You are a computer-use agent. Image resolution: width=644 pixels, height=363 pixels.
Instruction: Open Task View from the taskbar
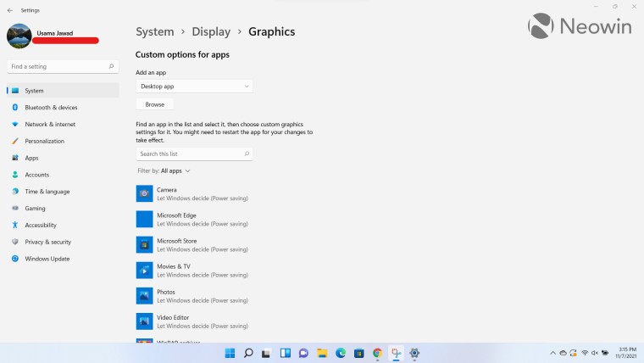[266, 353]
